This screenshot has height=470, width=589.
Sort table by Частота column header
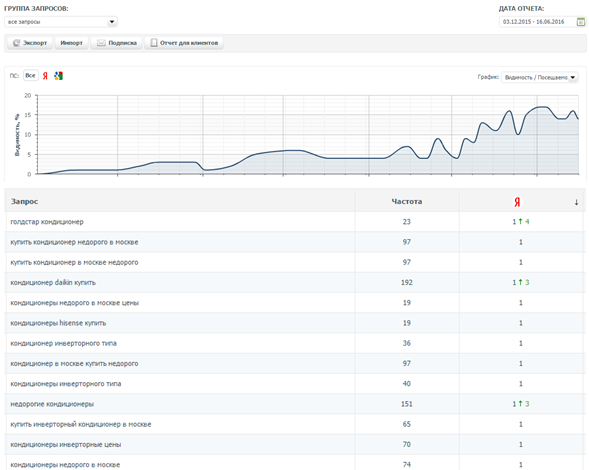(x=406, y=201)
